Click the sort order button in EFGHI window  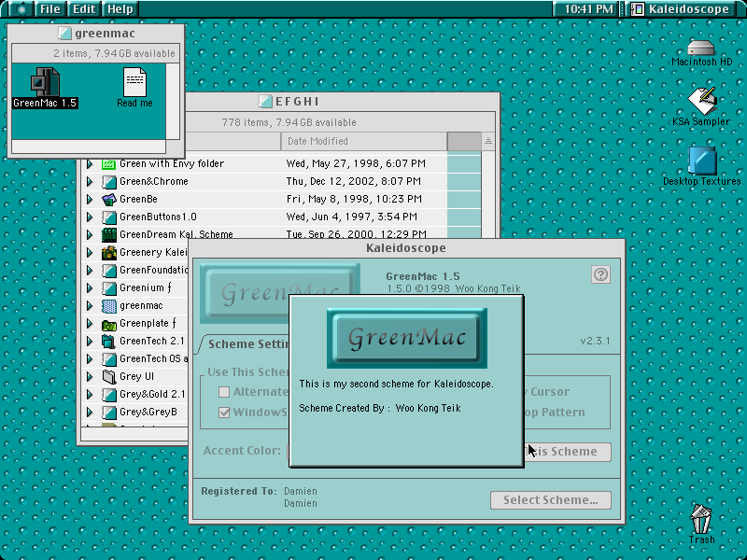coord(487,142)
